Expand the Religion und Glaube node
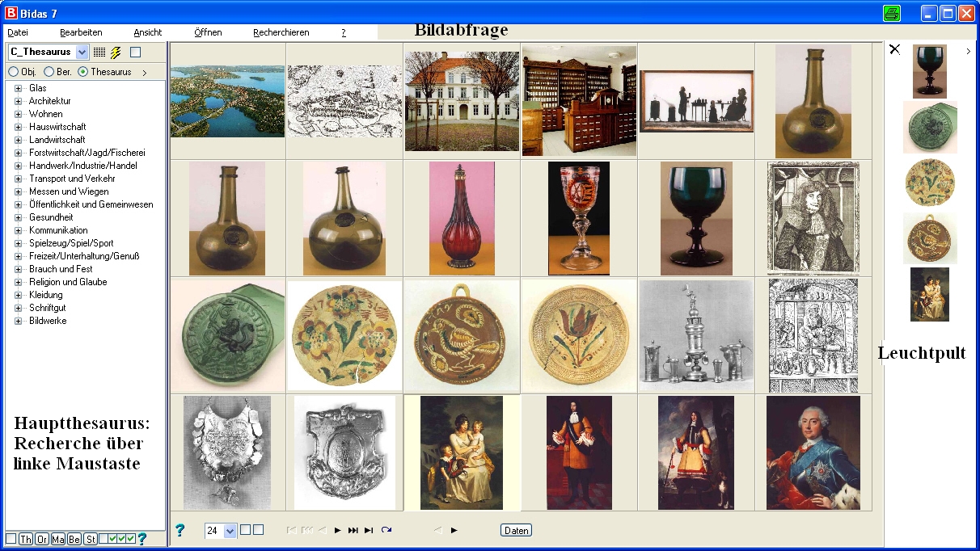The height and width of the screenshot is (551, 980). pyautogui.click(x=18, y=282)
